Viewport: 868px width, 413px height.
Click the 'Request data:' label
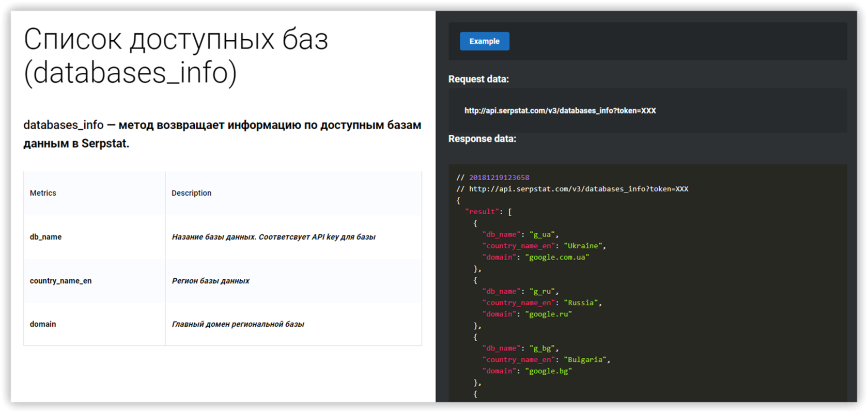(478, 79)
